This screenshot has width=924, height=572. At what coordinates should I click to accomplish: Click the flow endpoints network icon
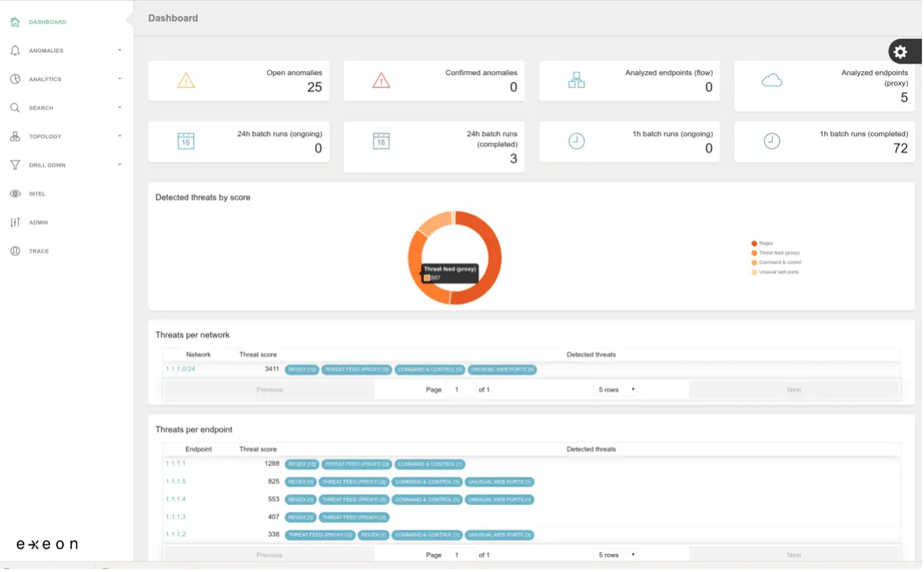[x=576, y=80]
